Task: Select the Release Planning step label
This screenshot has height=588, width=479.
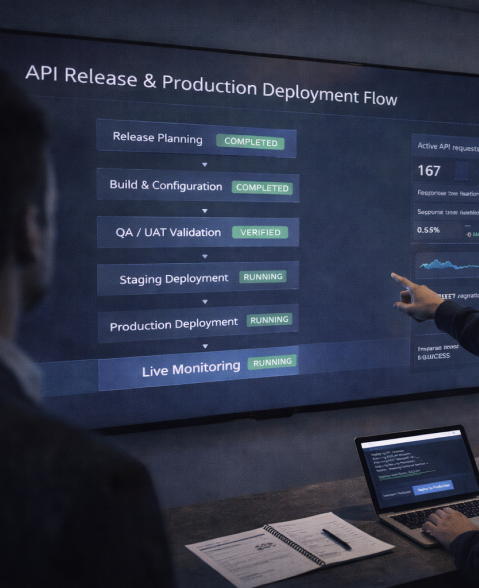Action: (158, 138)
